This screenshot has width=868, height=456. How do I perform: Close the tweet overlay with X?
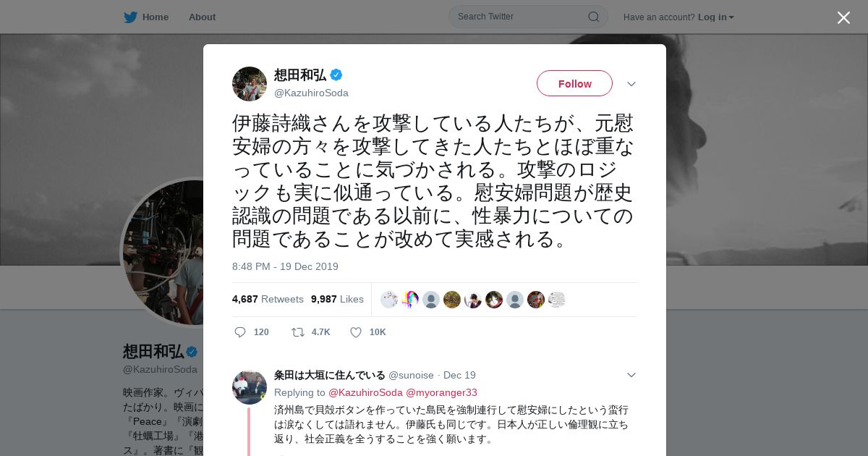pyautogui.click(x=843, y=17)
